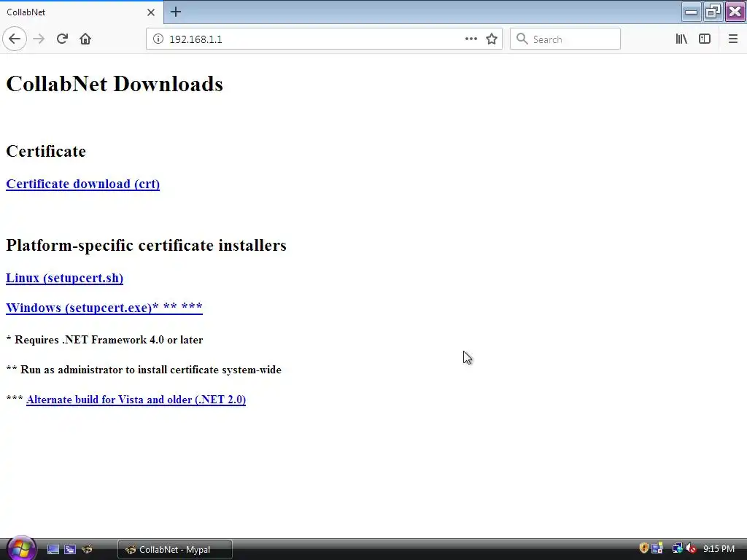Download the certificate (crt) link

(83, 184)
